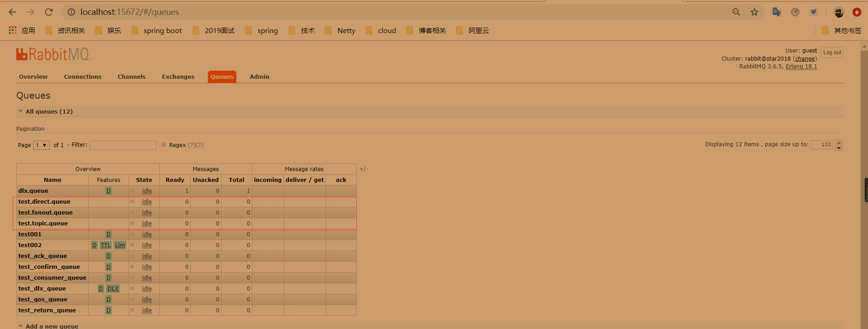
Task: Click the TTL feature badge for test002
Action: point(106,245)
